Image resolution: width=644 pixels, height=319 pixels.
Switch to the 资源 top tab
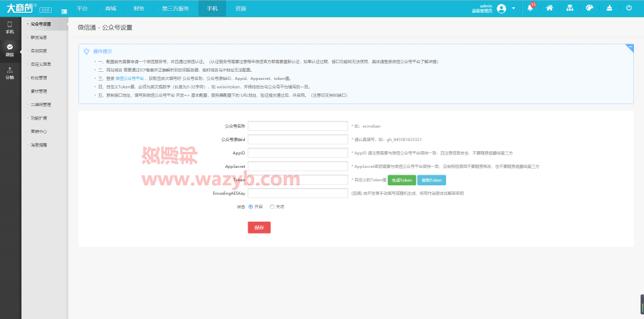(x=241, y=8)
